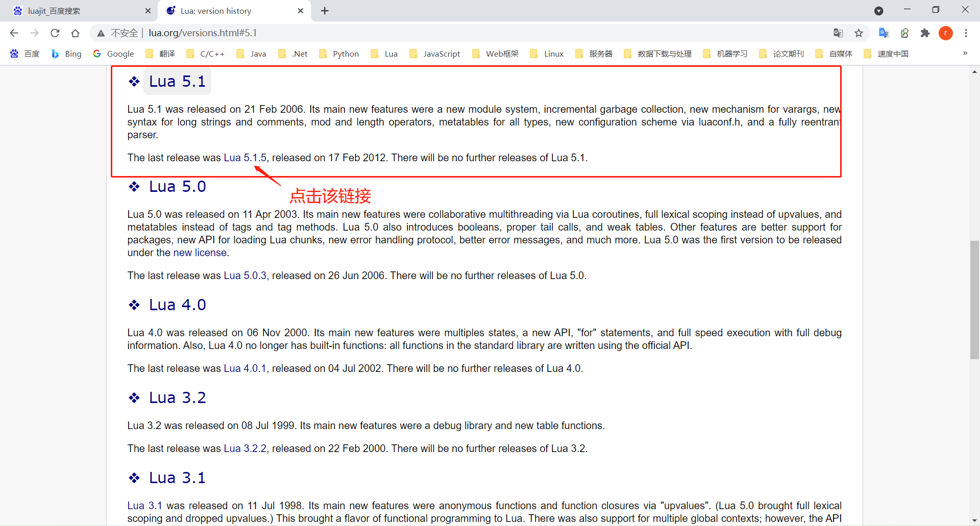Image resolution: width=980 pixels, height=526 pixels.
Task: Navigate back to the previous page
Action: coord(14,33)
